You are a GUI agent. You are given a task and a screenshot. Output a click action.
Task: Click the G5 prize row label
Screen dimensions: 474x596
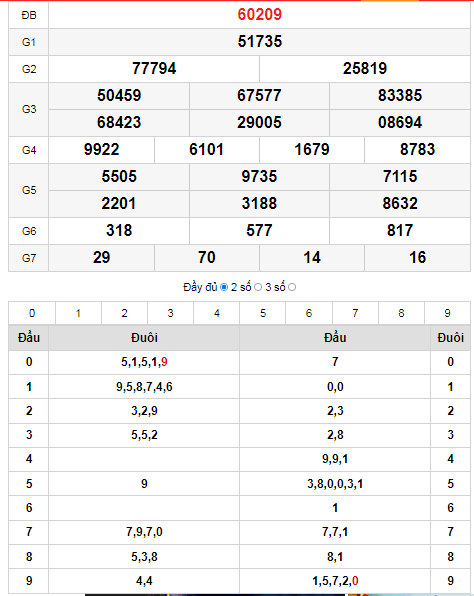[29, 190]
